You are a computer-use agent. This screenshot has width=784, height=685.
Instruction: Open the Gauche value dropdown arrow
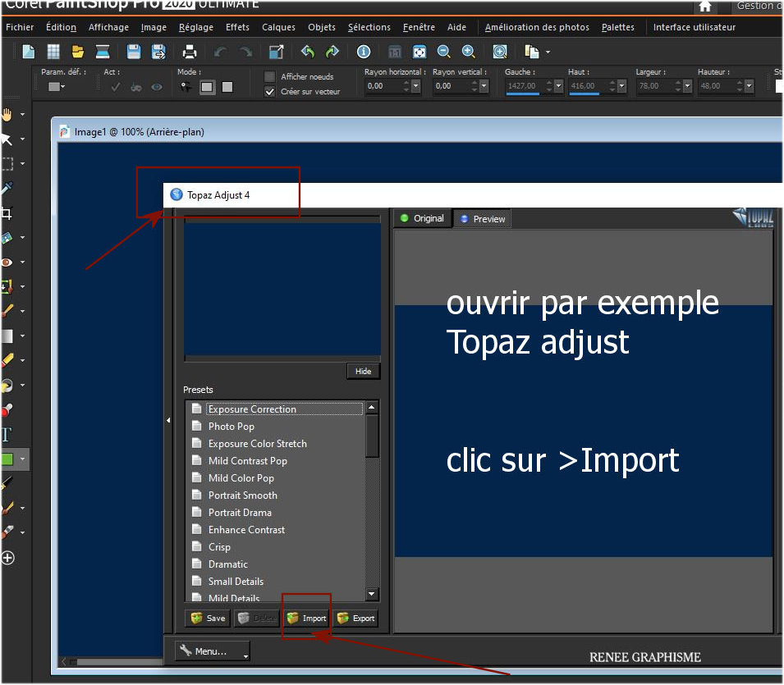(559, 86)
